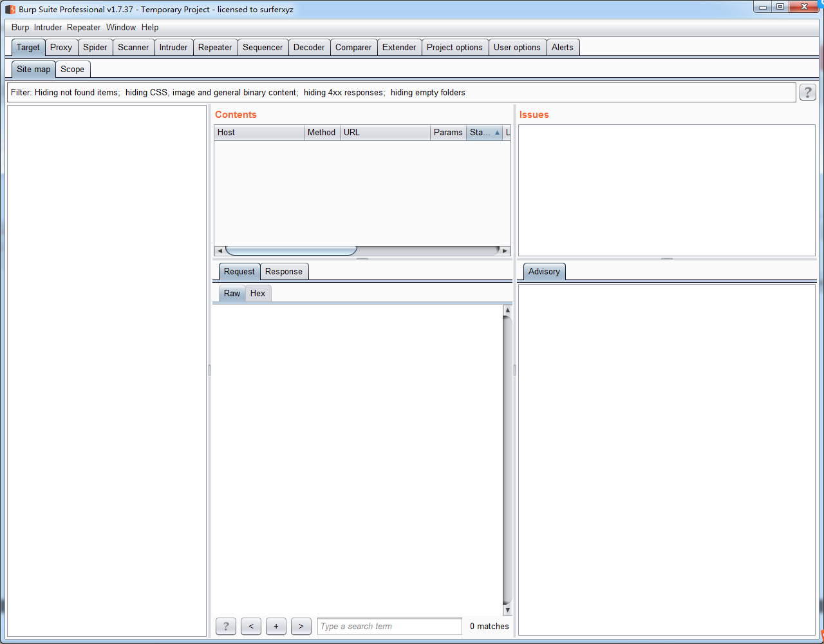
Task: Sort Contents by Host column
Action: [x=259, y=133]
